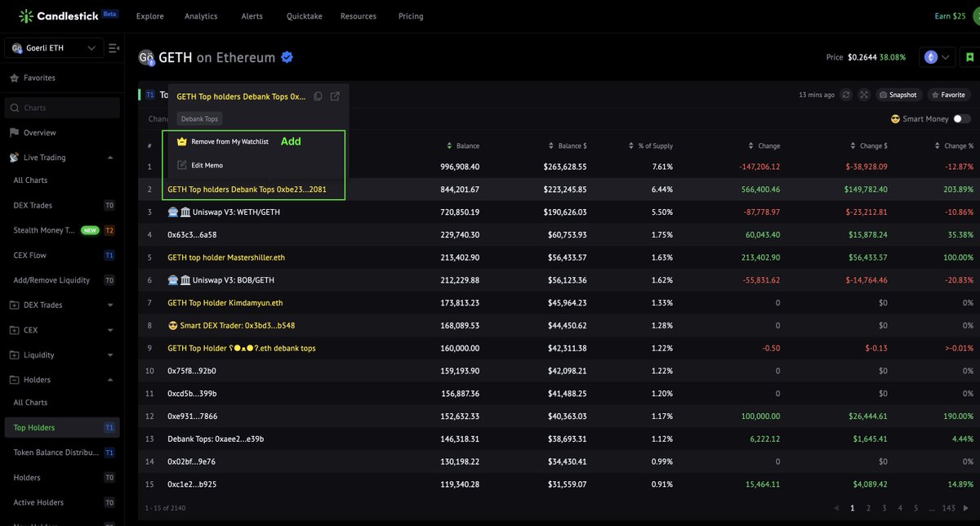The height and width of the screenshot is (526, 980).
Task: Open address 0x63c3...6a58
Action: pyautogui.click(x=192, y=234)
